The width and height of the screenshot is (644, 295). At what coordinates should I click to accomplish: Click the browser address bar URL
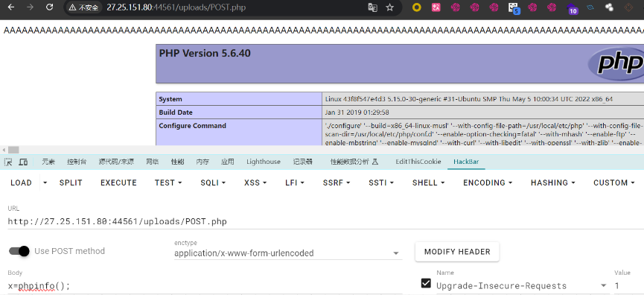(x=176, y=7)
